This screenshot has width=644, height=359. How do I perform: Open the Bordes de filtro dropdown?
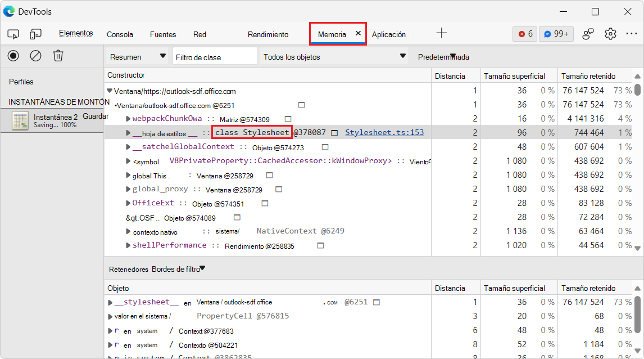178,269
